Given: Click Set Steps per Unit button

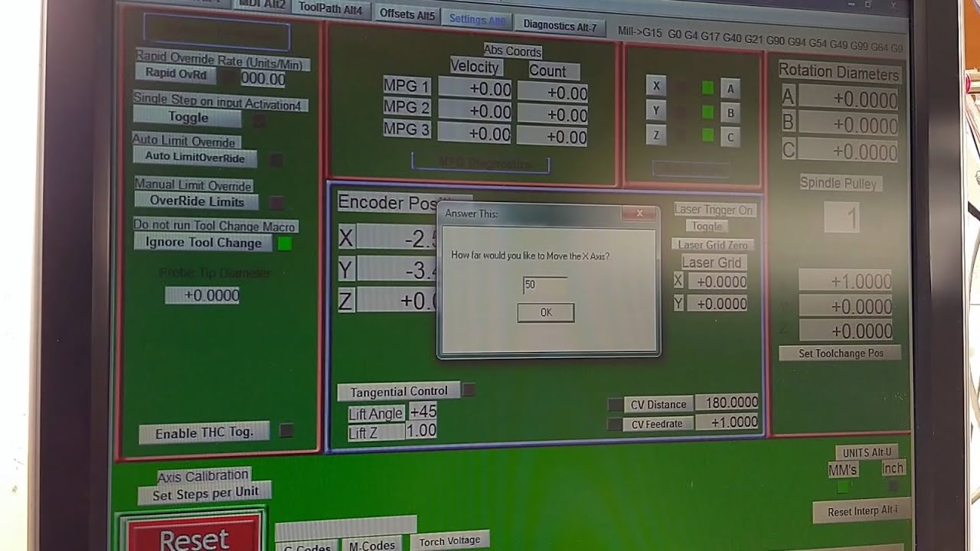Looking at the screenshot, I should 204,494.
